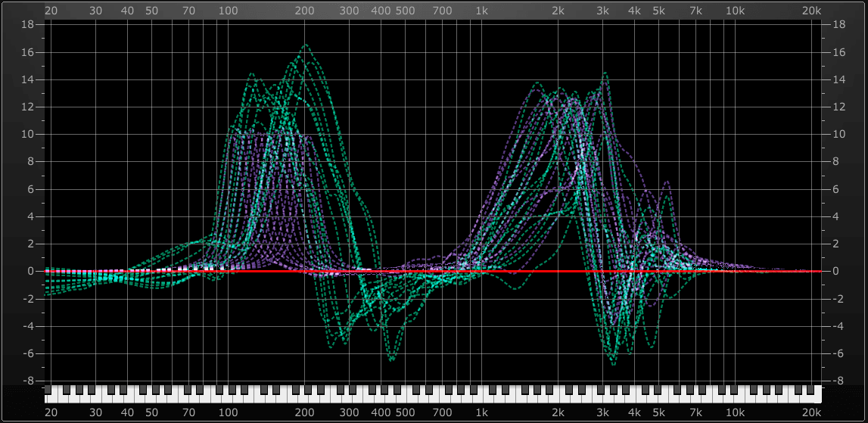Click the 40 label on the bottom frequency axis

pos(128,412)
